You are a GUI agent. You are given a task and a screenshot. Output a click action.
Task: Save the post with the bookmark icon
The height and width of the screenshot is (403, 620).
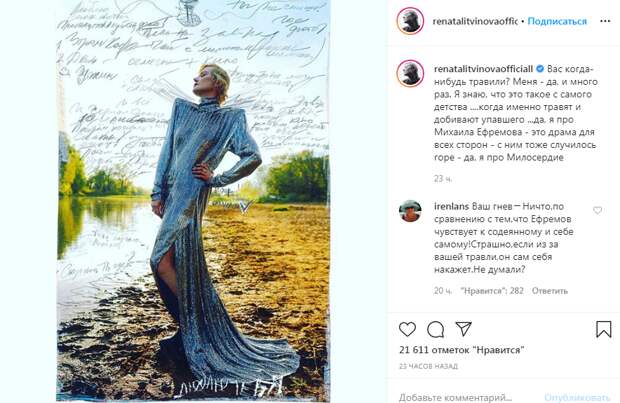(603, 329)
